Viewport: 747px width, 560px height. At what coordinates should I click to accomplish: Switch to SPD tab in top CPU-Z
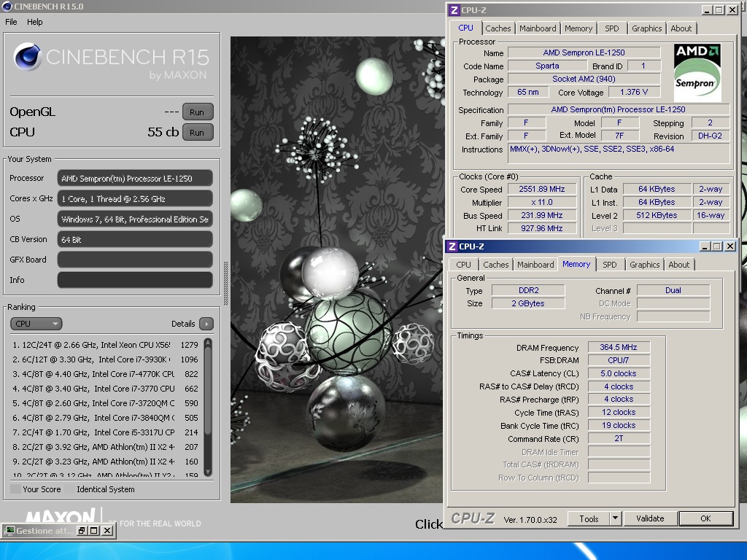point(612,28)
